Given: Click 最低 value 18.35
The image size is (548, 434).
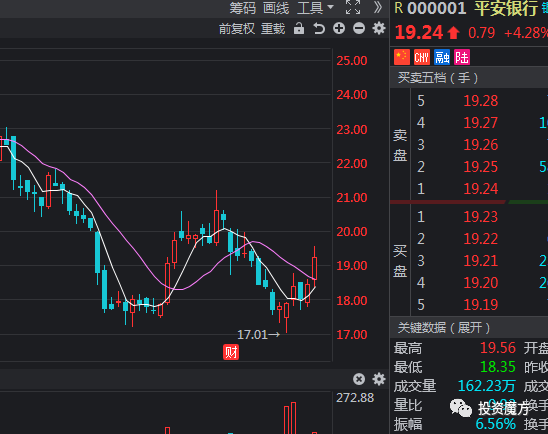Looking at the screenshot, I should (x=498, y=367).
